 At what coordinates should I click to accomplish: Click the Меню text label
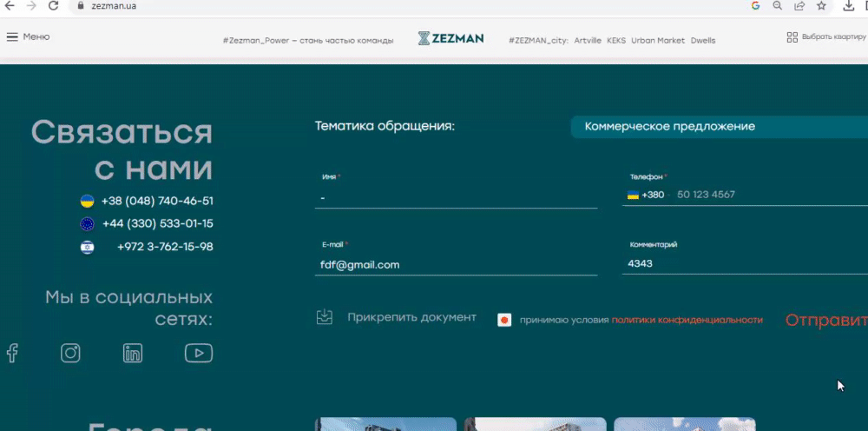click(36, 37)
